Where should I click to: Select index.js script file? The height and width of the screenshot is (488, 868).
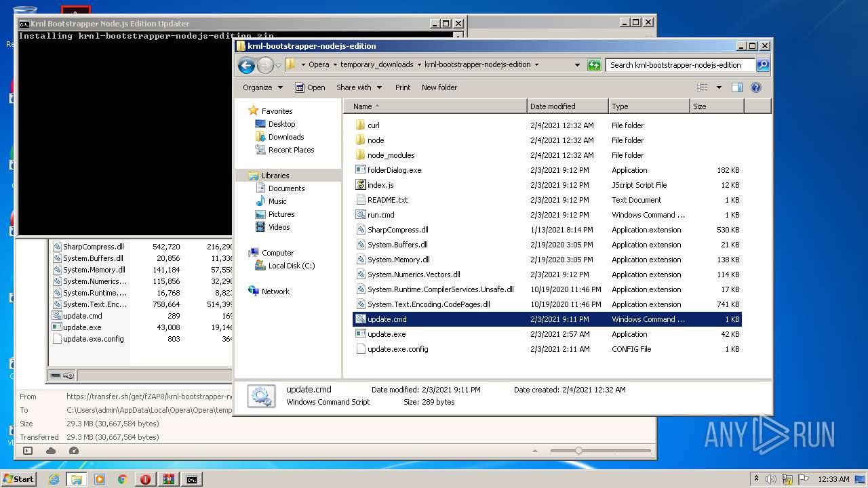coord(547,185)
